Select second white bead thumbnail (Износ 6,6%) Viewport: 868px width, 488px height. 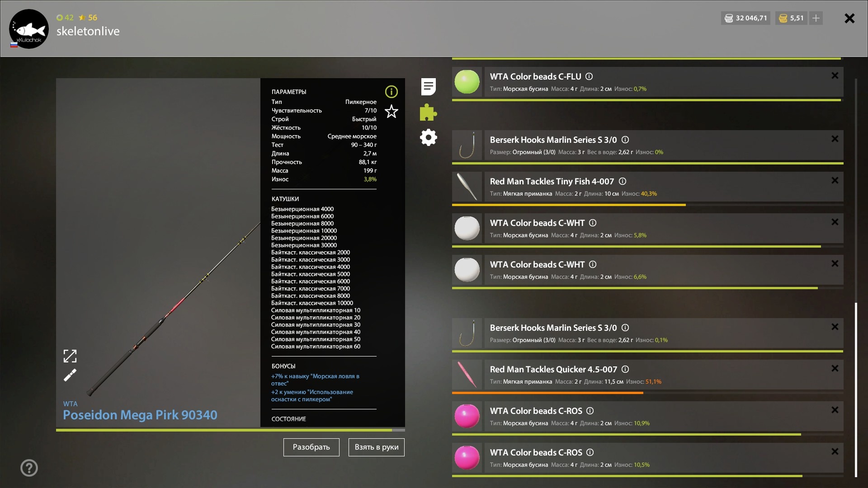[x=467, y=270]
